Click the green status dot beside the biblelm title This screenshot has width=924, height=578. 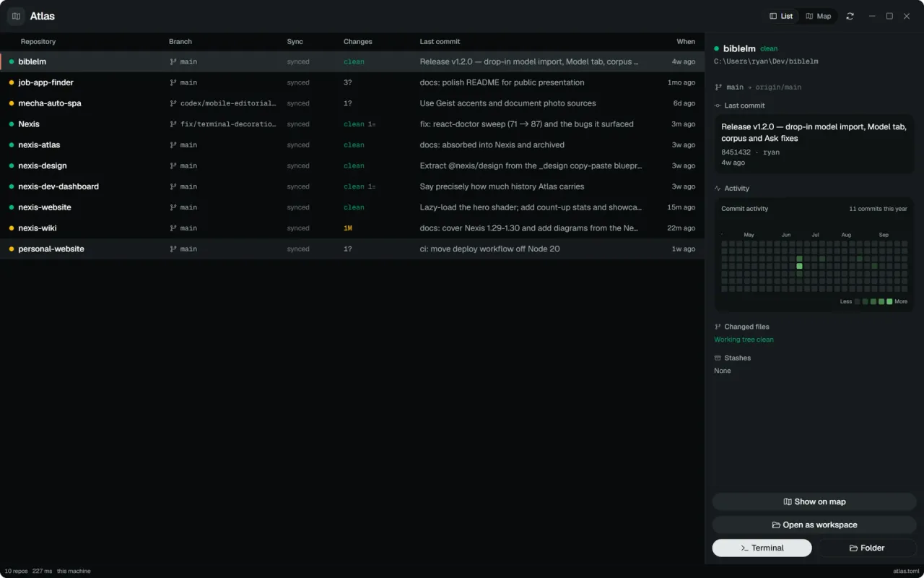click(717, 49)
